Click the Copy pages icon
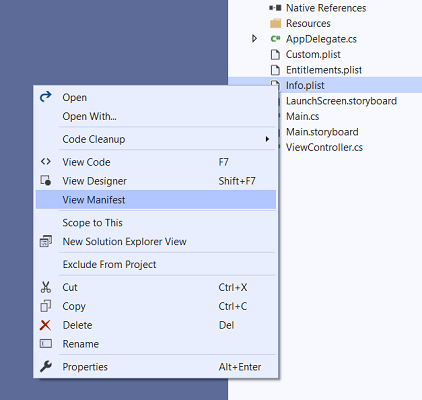Image resolution: width=422 pixels, height=400 pixels. click(x=46, y=306)
